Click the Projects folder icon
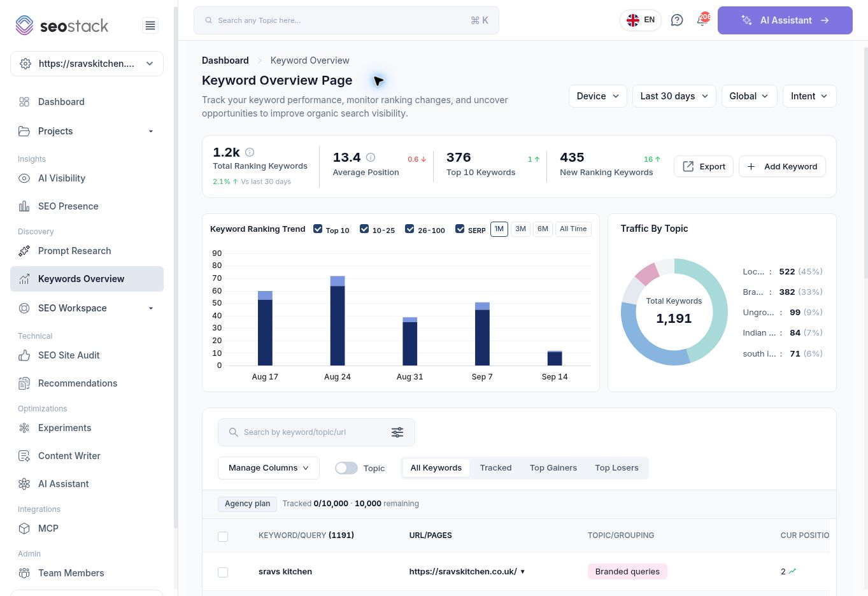Screen dimensions: 868x596 [24, 131]
